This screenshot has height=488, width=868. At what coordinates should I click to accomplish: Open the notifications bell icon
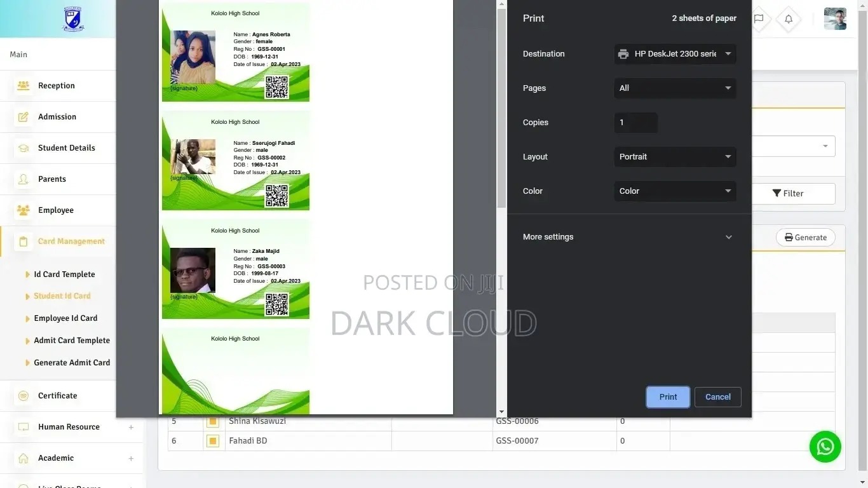tap(789, 19)
